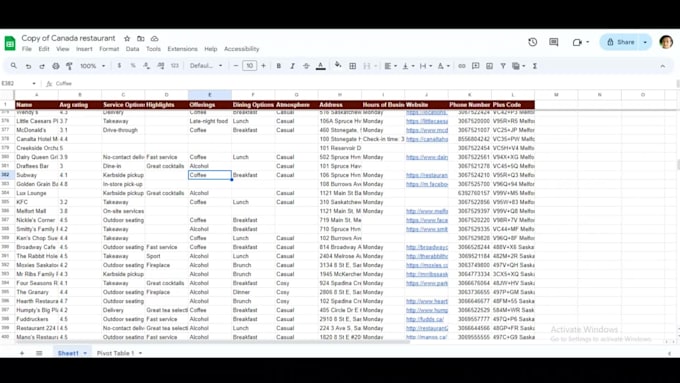The width and height of the screenshot is (680, 383).
Task: Open the Google account avatar
Action: tap(666, 42)
